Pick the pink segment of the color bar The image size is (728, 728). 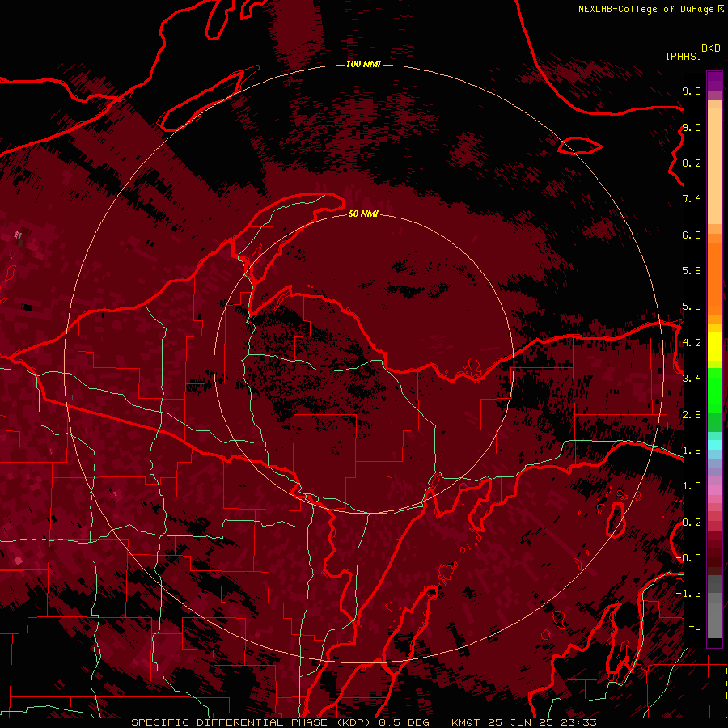coord(714,490)
